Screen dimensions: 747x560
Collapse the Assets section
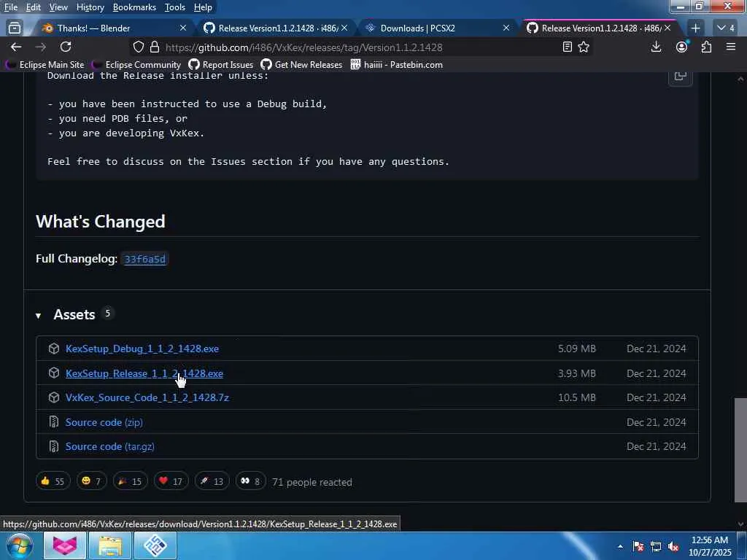coord(38,315)
